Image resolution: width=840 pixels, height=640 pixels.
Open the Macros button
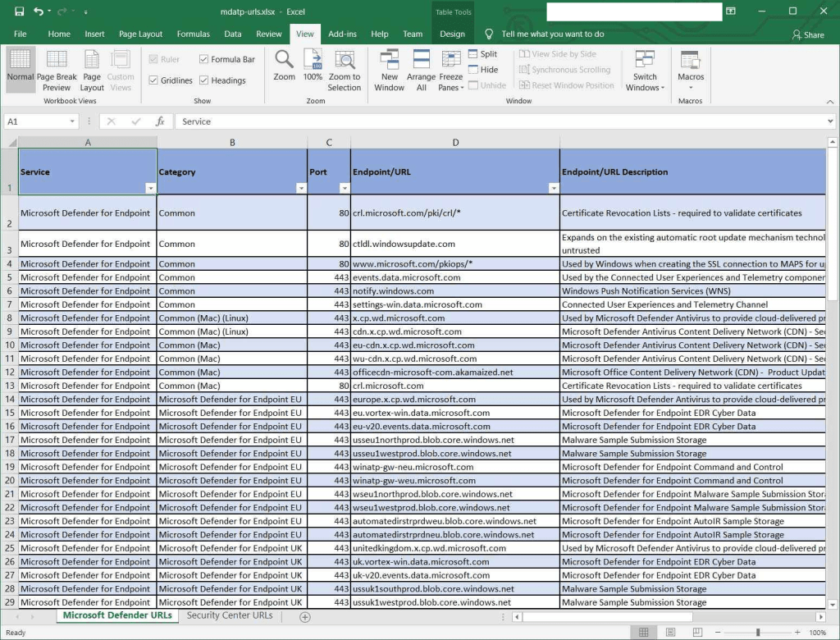point(691,70)
